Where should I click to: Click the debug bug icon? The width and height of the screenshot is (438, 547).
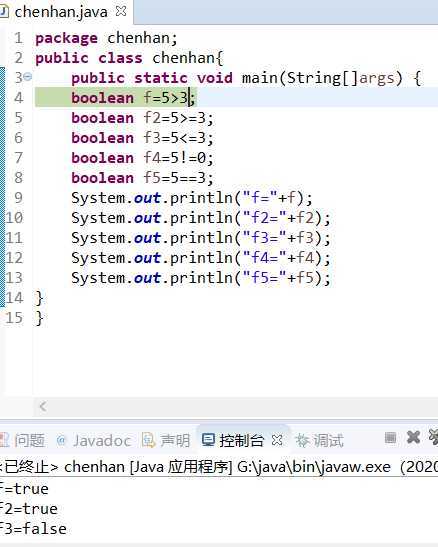(x=302, y=441)
